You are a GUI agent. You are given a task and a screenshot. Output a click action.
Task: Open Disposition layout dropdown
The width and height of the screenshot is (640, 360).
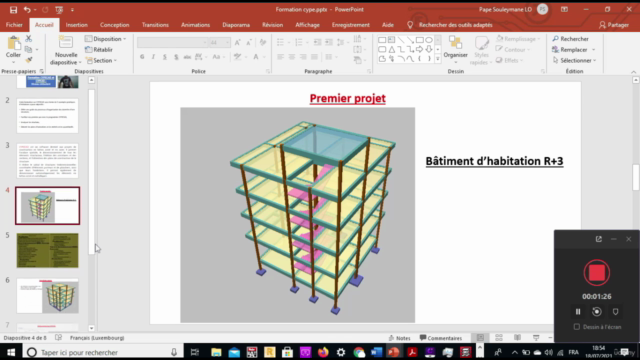(105, 39)
